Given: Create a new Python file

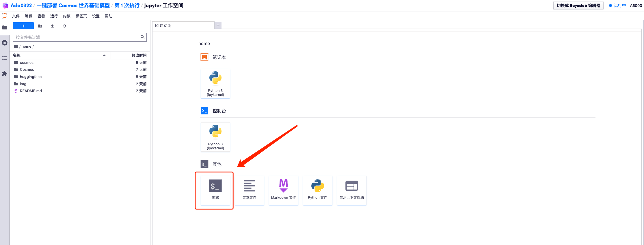Looking at the screenshot, I should 317,190.
